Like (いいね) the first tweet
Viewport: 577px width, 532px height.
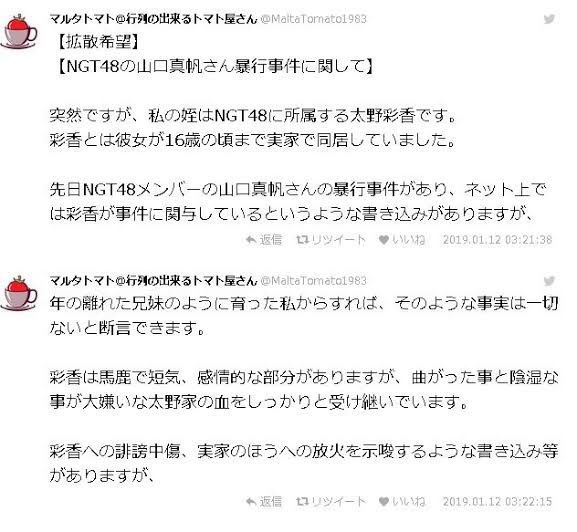point(402,240)
